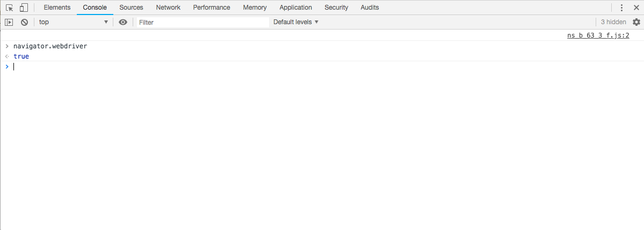This screenshot has width=644, height=230.
Task: Open the 'top' JavaScript context dropdown
Action: [x=73, y=22]
